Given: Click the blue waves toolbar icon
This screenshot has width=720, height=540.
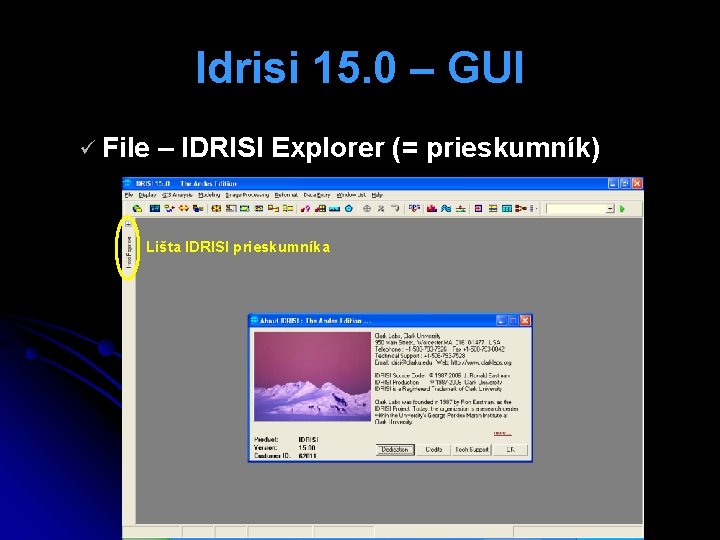Looking at the screenshot, I should click(446, 208).
